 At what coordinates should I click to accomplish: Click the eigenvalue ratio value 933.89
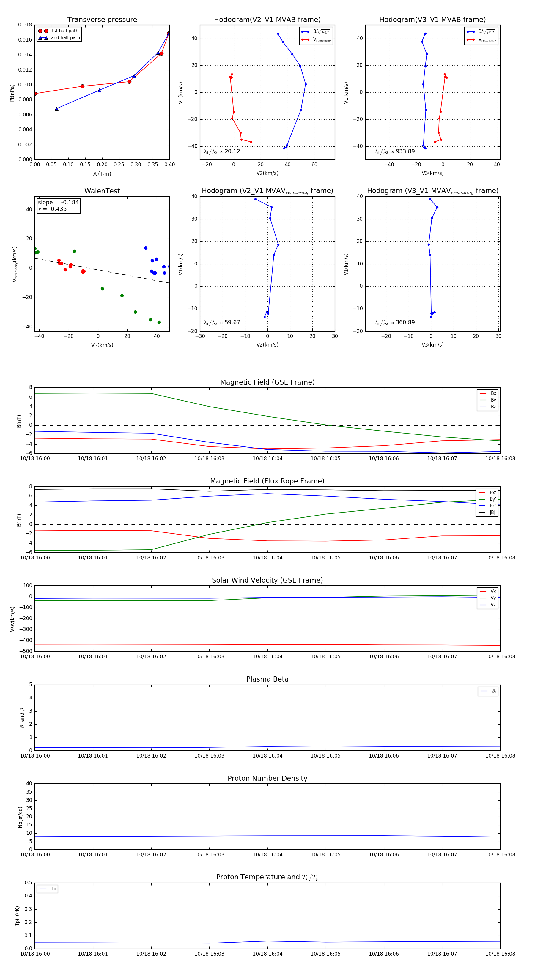pyautogui.click(x=405, y=151)
